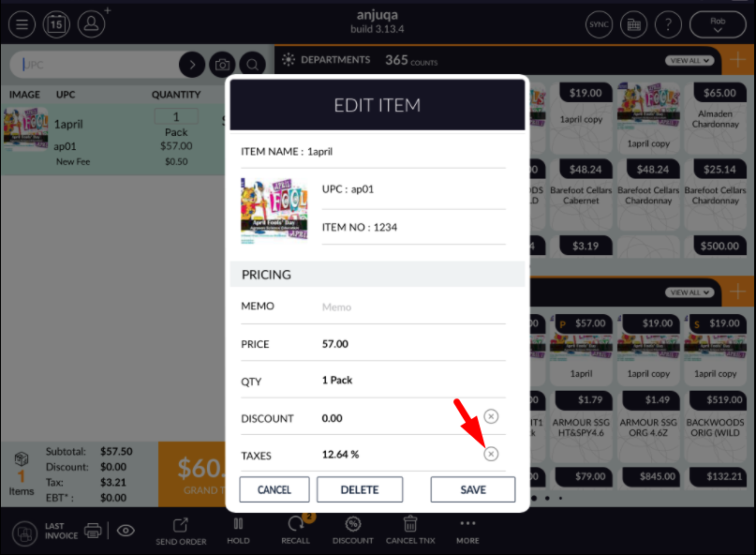Viewport: 756px width, 555px height.
Task: Open the hamburger menu icon
Action: pos(22,24)
